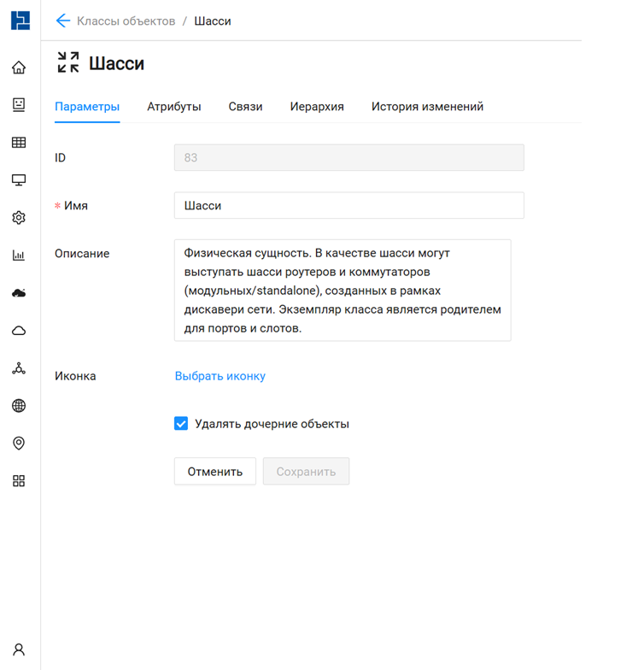
Task: Click the four-squares apps icon in sidebar
Action: 19,481
